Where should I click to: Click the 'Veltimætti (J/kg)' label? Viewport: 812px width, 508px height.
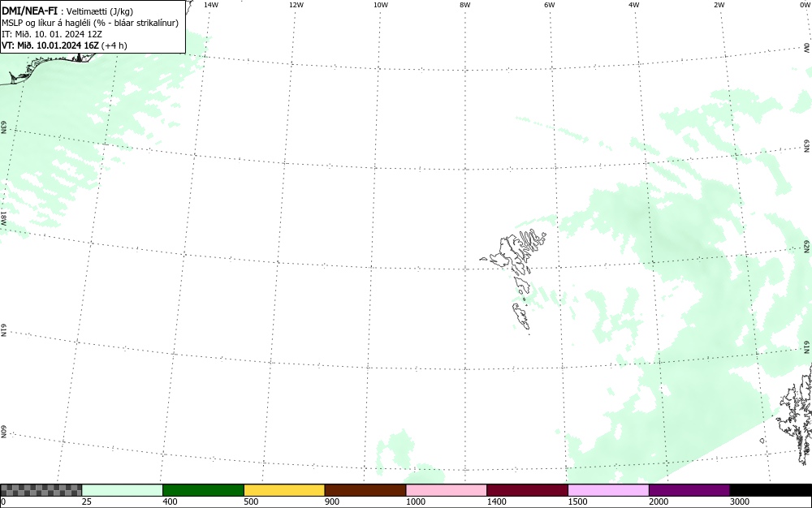pyautogui.click(x=99, y=11)
